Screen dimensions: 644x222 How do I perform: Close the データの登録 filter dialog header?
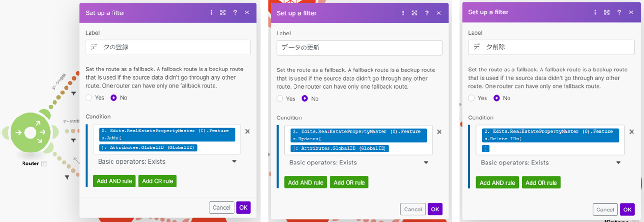pos(247,12)
